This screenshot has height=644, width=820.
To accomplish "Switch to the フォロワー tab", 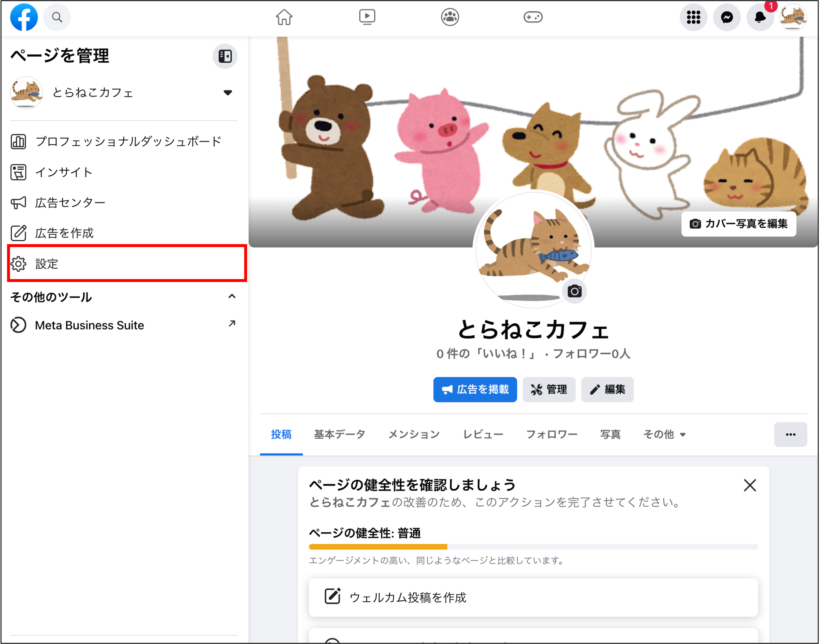I will pyautogui.click(x=552, y=434).
